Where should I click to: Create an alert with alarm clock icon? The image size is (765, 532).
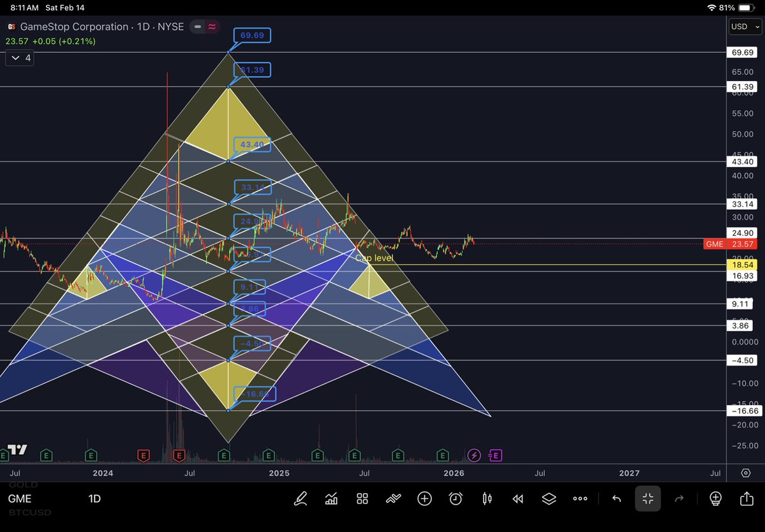tap(456, 498)
